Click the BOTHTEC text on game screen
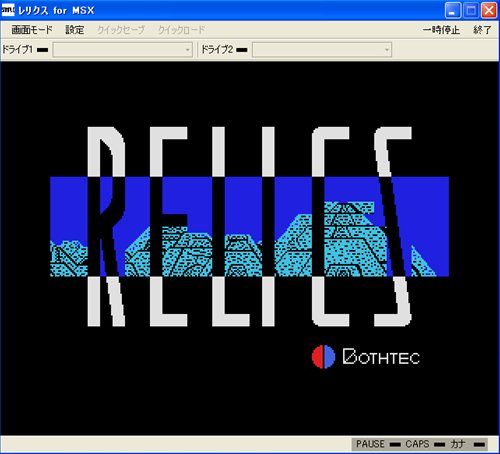The image size is (500, 454). (381, 357)
